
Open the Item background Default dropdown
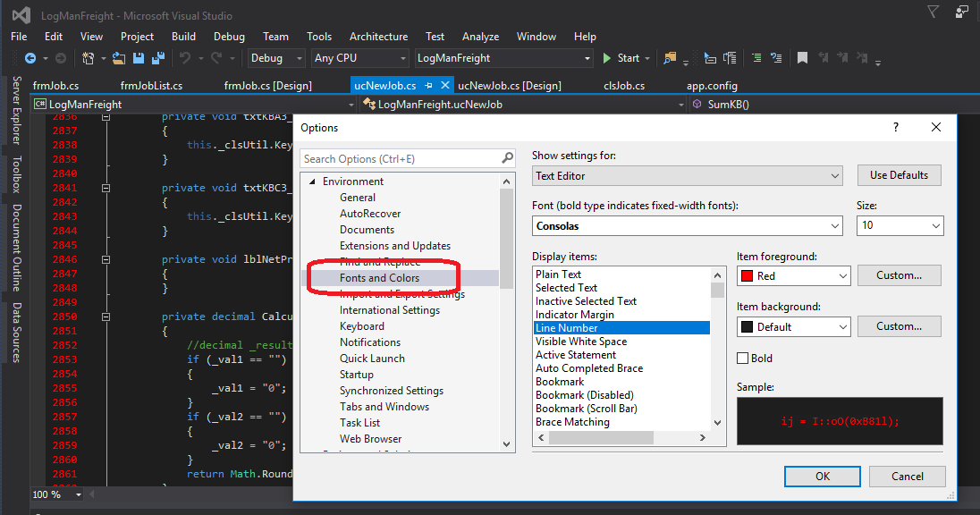point(794,326)
